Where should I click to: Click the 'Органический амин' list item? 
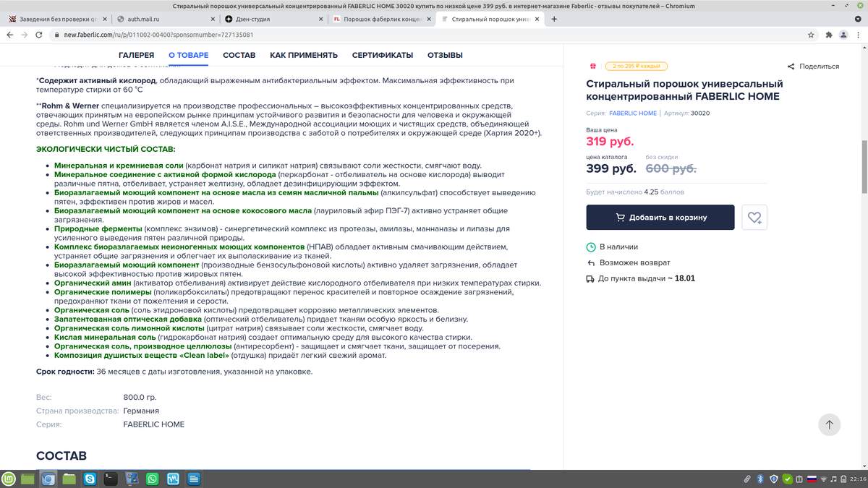[93, 283]
